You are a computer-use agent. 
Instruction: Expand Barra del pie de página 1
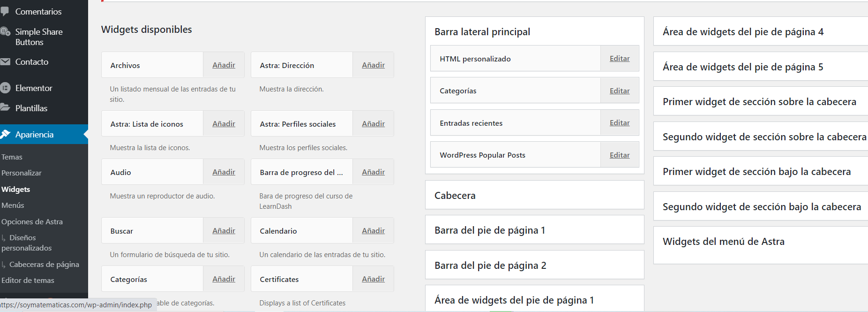tap(534, 230)
